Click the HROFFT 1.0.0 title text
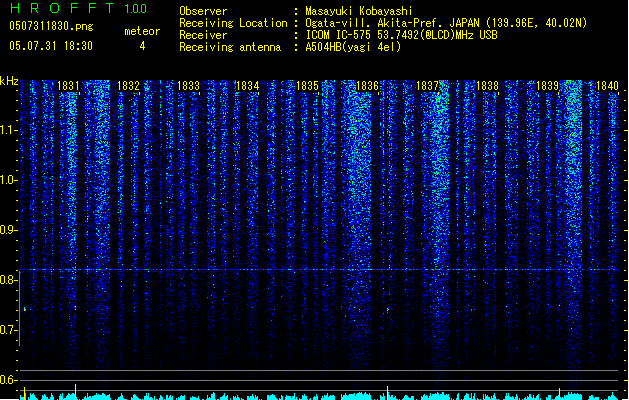 point(78,8)
